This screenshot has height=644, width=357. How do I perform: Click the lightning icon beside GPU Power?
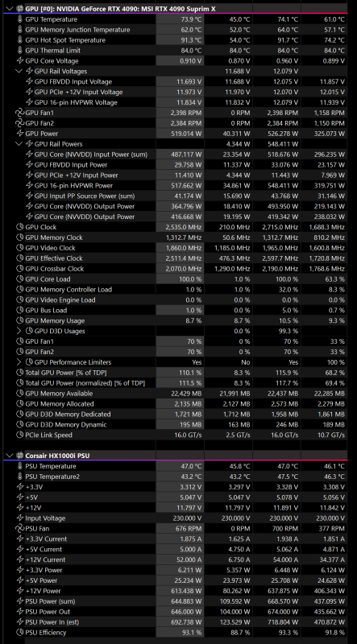pyautogui.click(x=20, y=134)
